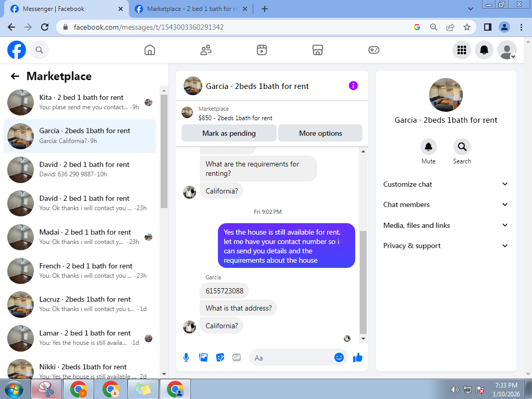Image resolution: width=532 pixels, height=399 pixels.
Task: Bookmark this page with the star icon
Action: point(467,27)
